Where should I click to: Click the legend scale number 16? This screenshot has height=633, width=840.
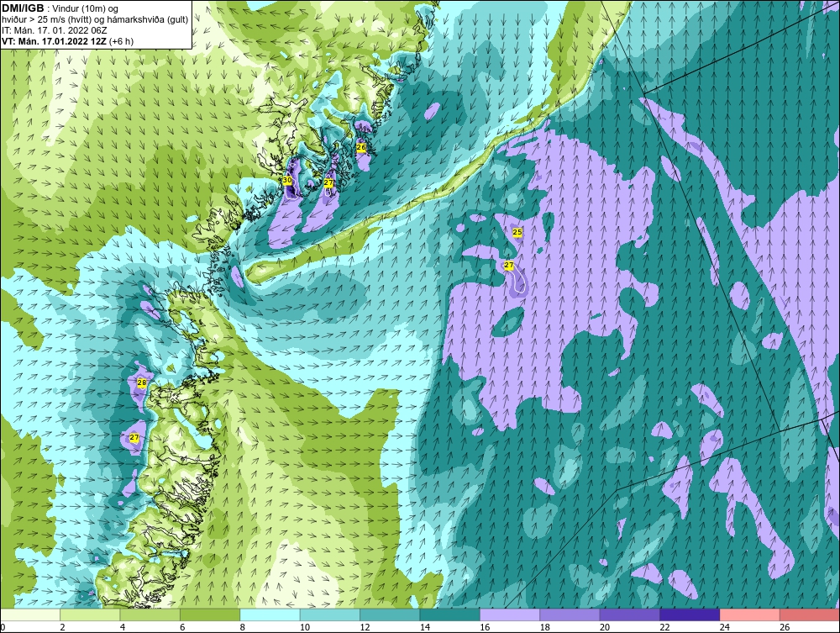pyautogui.click(x=485, y=628)
